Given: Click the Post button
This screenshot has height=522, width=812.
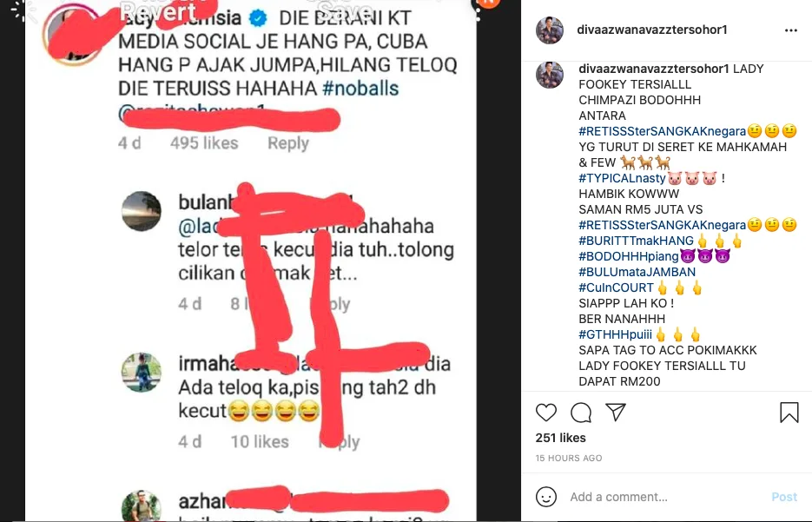Looking at the screenshot, I should (784, 497).
